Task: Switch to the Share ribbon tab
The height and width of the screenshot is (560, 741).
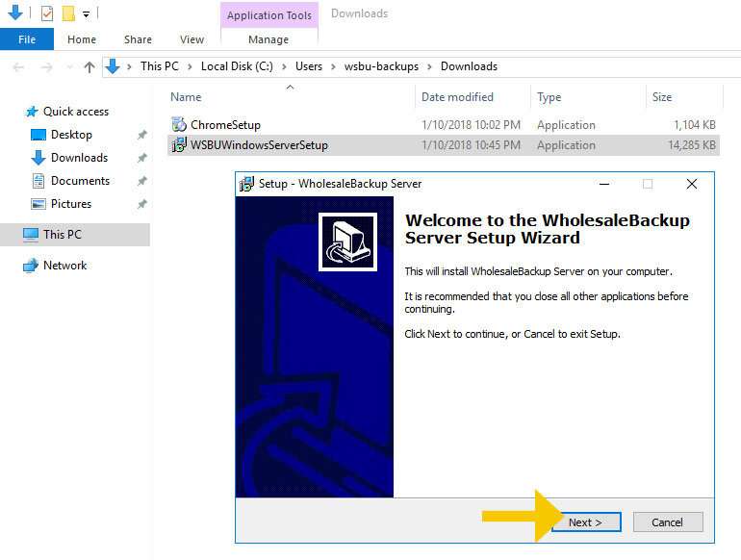Action: pyautogui.click(x=138, y=39)
